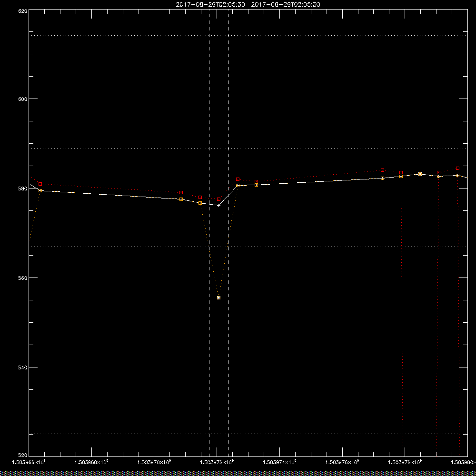The height and width of the screenshot is (476, 476).
Task: Select the orange outlier point near 555
Action: coord(218,298)
